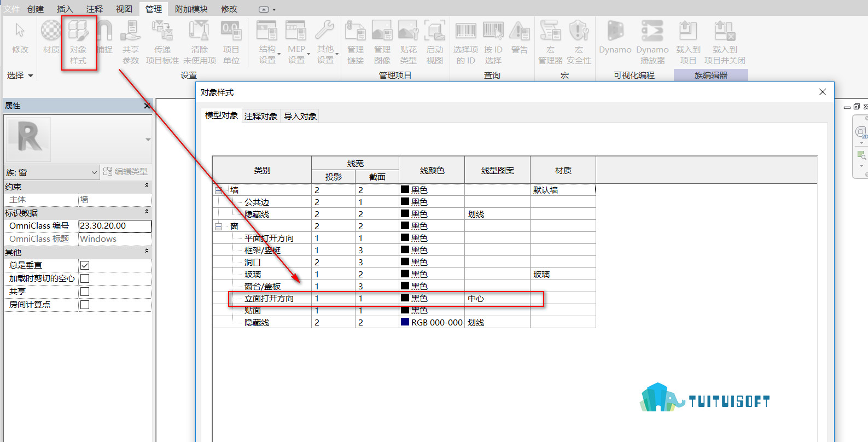868x442 pixels.
Task: Collapse the 其他 properties section
Action: point(147,252)
